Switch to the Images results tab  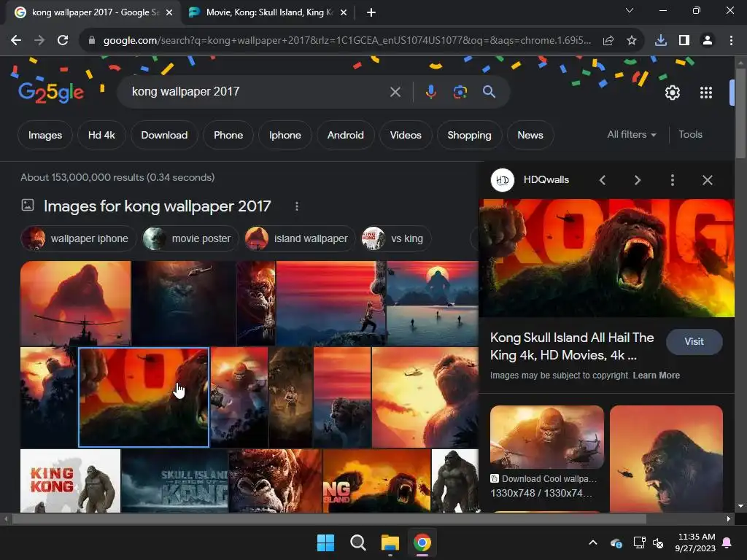click(x=45, y=135)
